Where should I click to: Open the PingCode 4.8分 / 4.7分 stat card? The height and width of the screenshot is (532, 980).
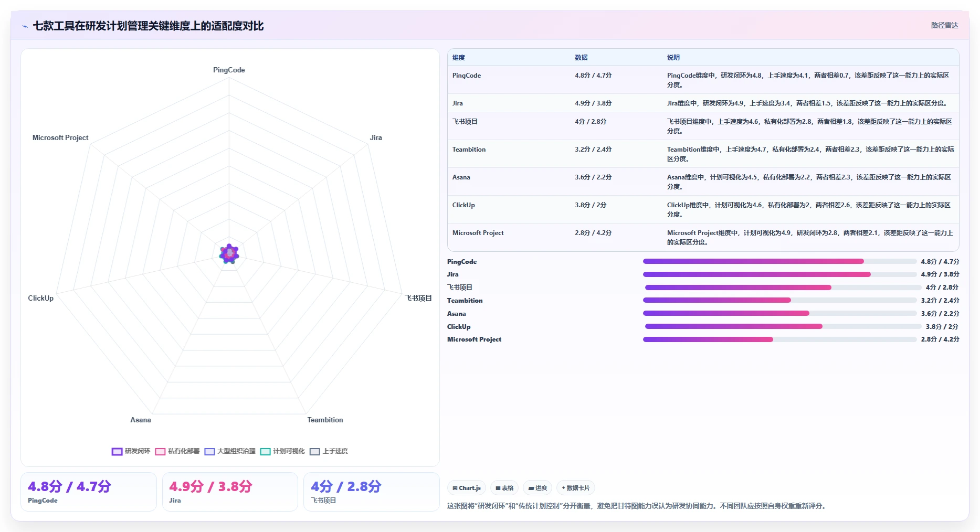coord(89,492)
